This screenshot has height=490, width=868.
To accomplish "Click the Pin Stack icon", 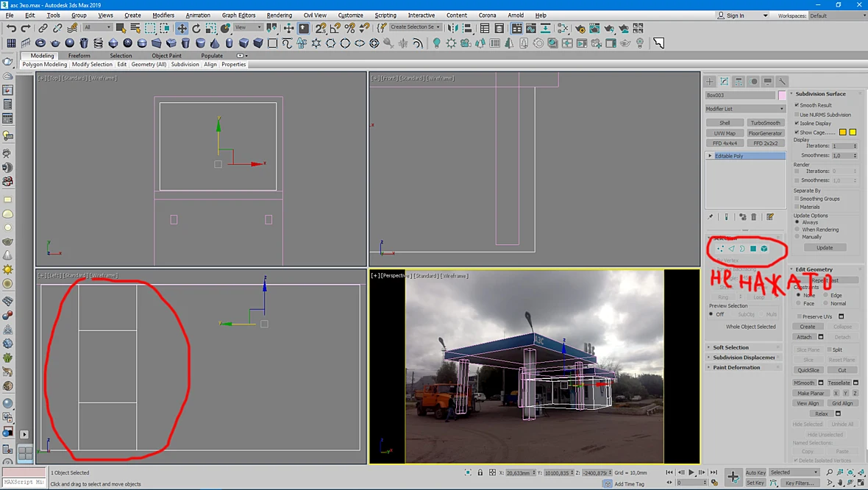I will point(711,217).
